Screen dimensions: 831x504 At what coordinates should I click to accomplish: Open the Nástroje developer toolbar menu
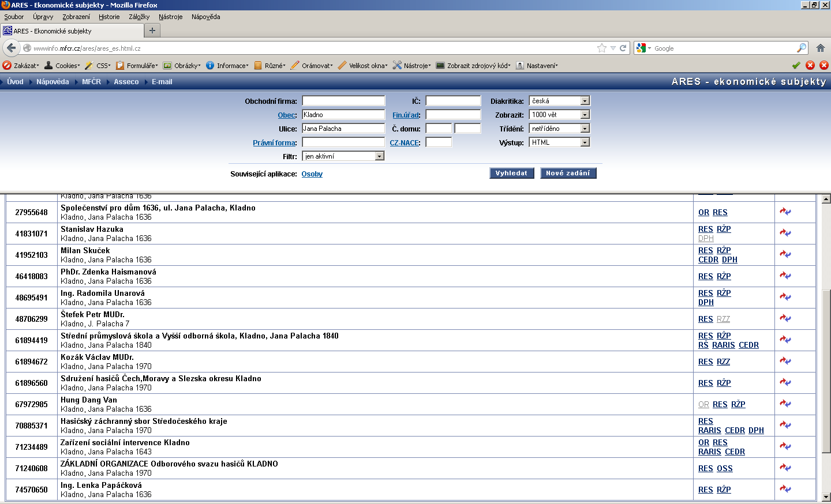(x=412, y=66)
